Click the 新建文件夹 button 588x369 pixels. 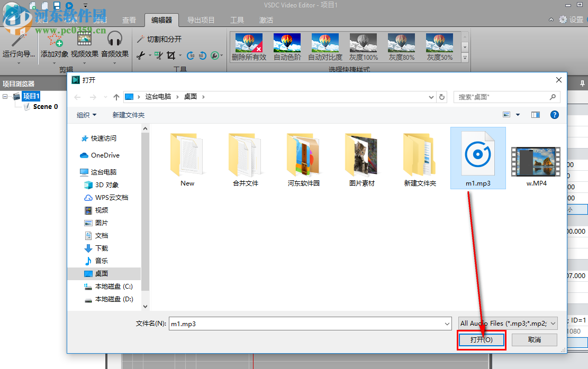[x=127, y=115]
